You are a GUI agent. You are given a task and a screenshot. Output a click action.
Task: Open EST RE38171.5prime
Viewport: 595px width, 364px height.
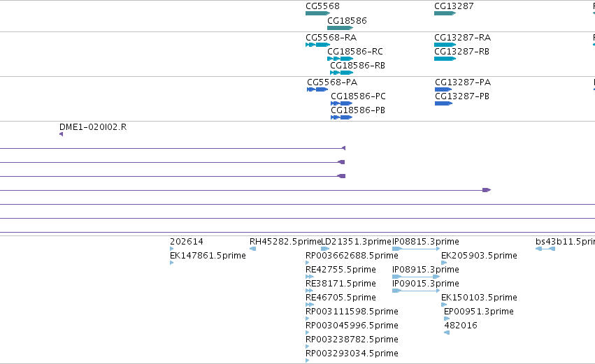(340, 284)
